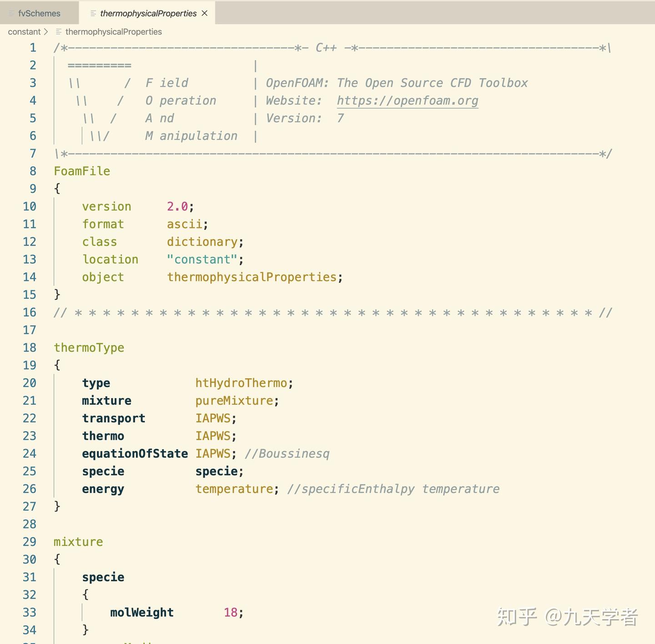
Task: Click line number 8 in gutter
Action: click(x=33, y=171)
